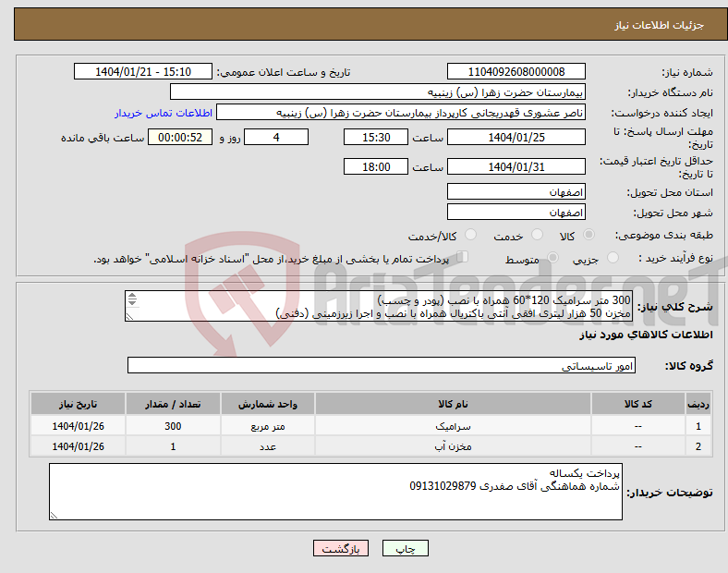The image size is (728, 573).
Task: Click the quantity cell showing 300
Action: [x=173, y=426]
